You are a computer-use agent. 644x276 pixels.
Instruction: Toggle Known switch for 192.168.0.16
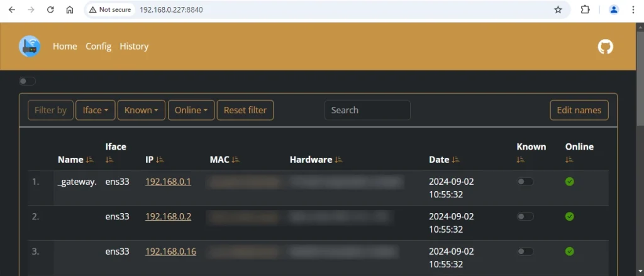pos(525,251)
